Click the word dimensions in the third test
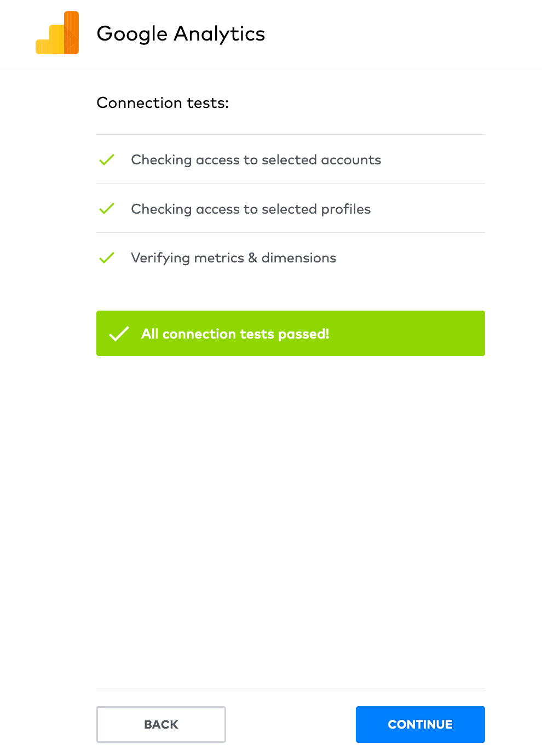The width and height of the screenshot is (542, 756). pyautogui.click(x=299, y=257)
